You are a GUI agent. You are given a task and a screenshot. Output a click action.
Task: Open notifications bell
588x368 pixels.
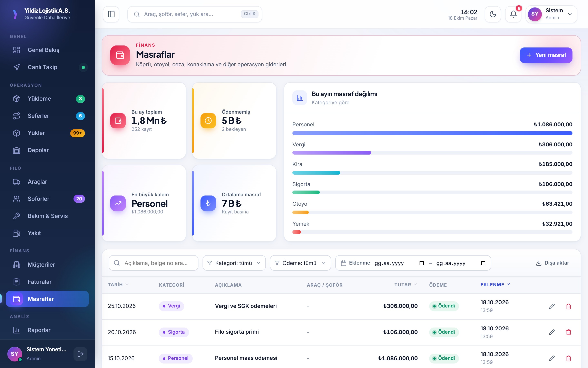coord(513,14)
